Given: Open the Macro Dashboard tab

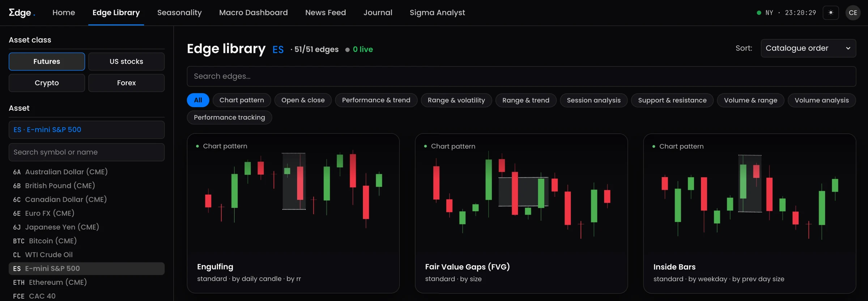Looking at the screenshot, I should 254,13.
